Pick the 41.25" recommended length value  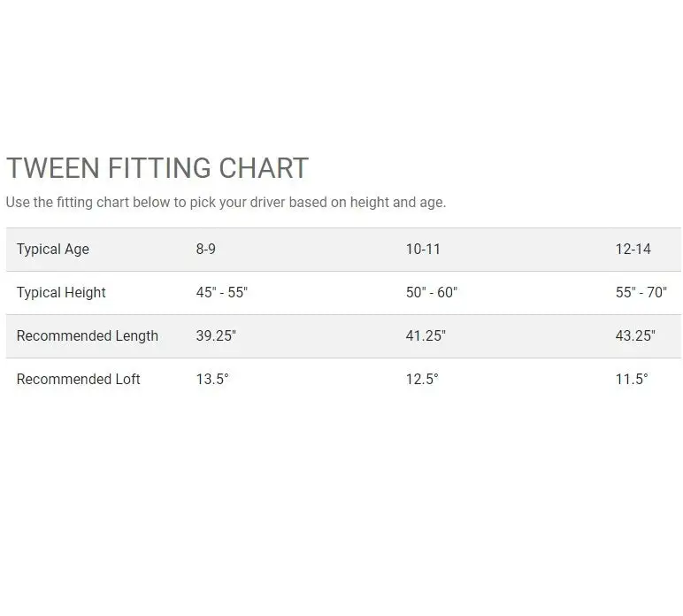(x=426, y=335)
